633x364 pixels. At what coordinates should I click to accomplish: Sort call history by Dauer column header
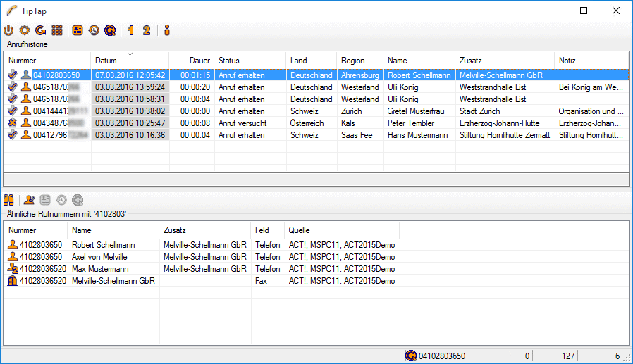(191, 61)
